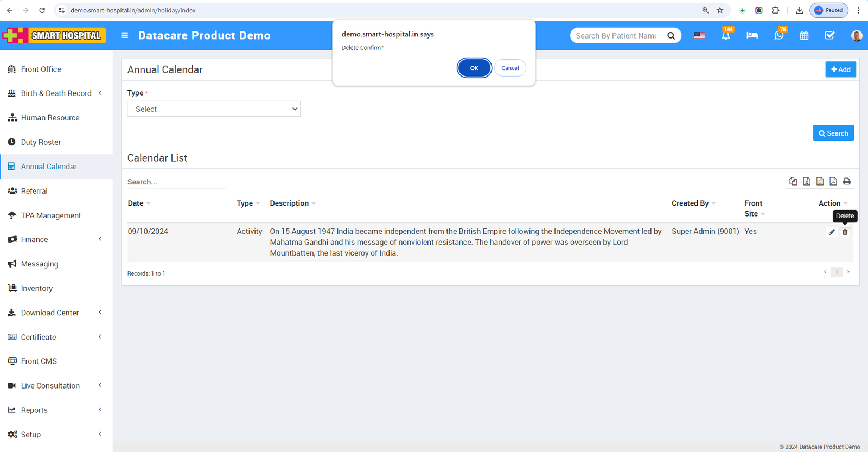
Task: Export calendar list as PDF
Action: pos(833,181)
